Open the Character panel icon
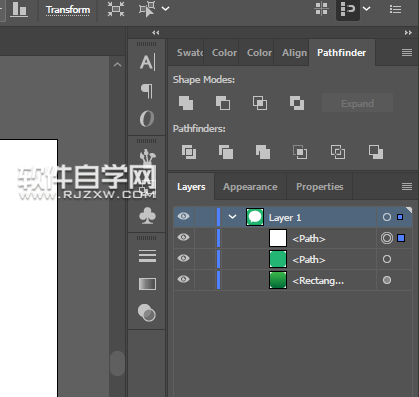This screenshot has width=419, height=397. click(147, 62)
